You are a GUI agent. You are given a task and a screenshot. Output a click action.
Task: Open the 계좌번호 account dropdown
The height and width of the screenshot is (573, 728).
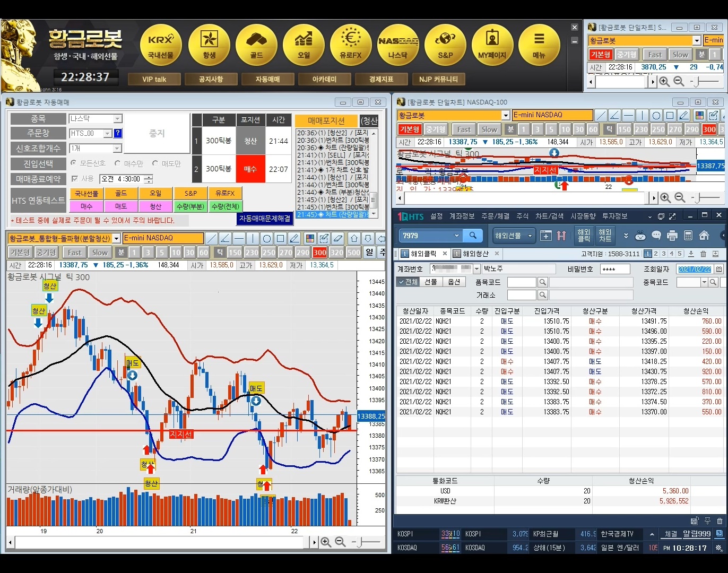pos(476,269)
